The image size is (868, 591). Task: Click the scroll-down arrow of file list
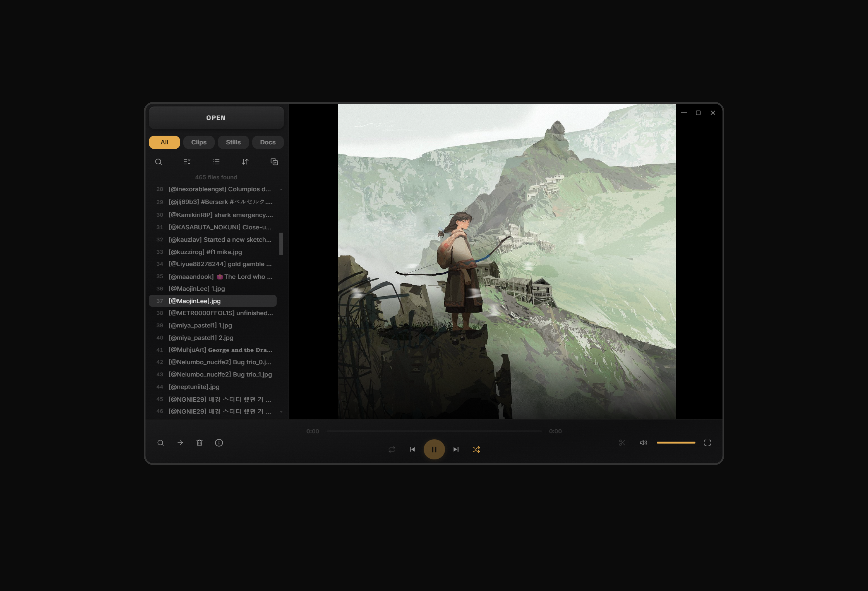pyautogui.click(x=281, y=412)
